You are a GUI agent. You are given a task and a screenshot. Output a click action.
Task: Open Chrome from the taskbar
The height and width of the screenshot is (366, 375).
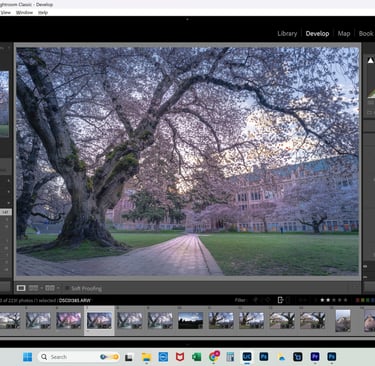[214, 357]
